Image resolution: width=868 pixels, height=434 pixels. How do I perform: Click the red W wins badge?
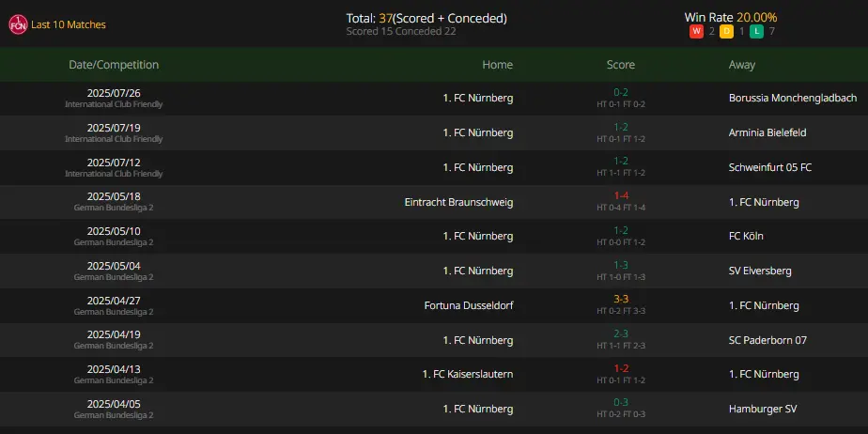coord(696,32)
